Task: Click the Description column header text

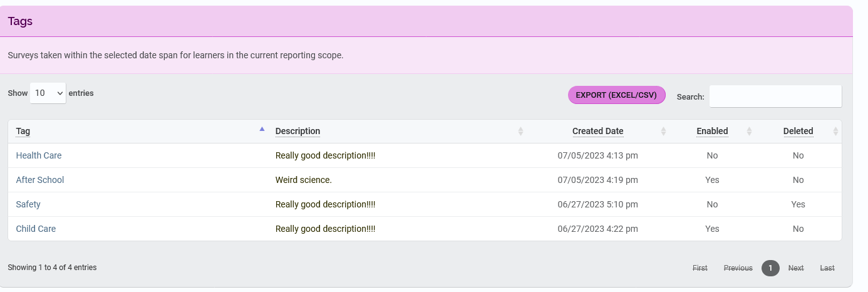Action: tap(297, 132)
